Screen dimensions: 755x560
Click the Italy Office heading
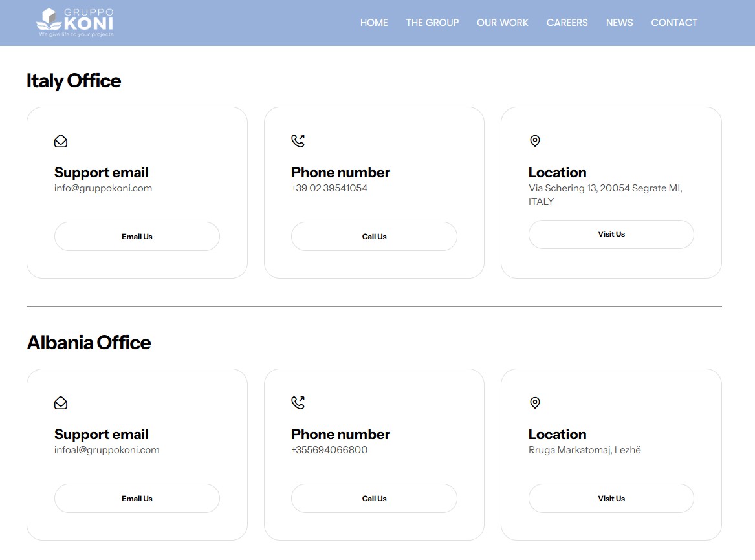74,81
